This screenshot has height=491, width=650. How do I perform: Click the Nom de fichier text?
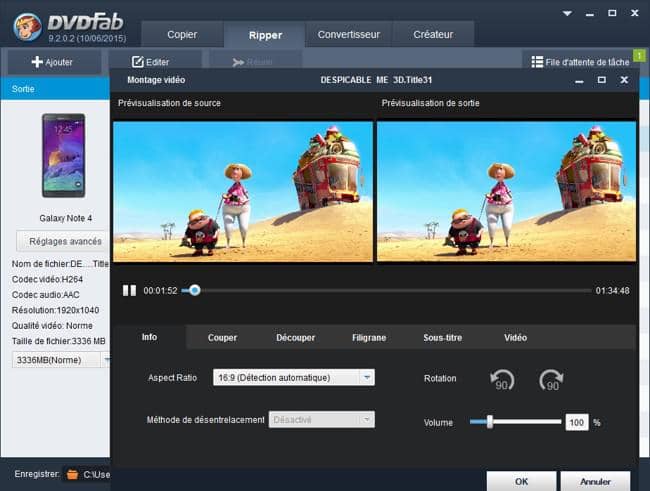(61, 264)
